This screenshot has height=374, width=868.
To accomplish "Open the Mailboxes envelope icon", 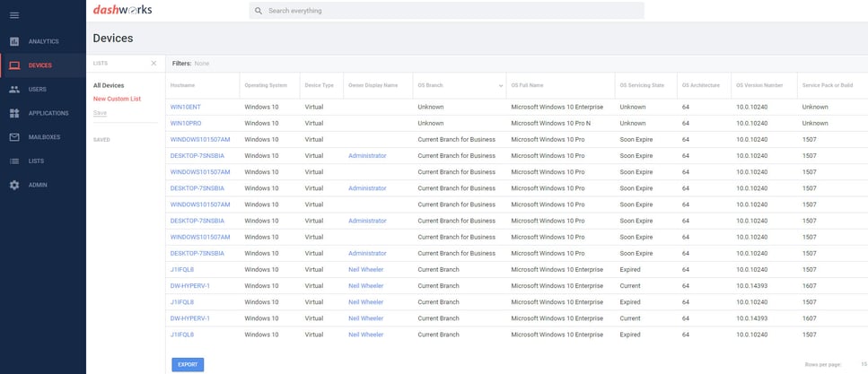I will [x=14, y=137].
